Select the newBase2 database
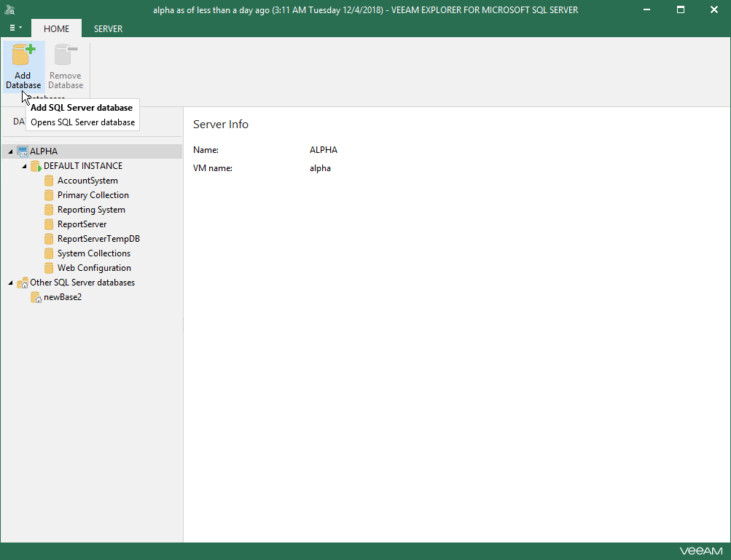The height and width of the screenshot is (560, 731). (63, 297)
